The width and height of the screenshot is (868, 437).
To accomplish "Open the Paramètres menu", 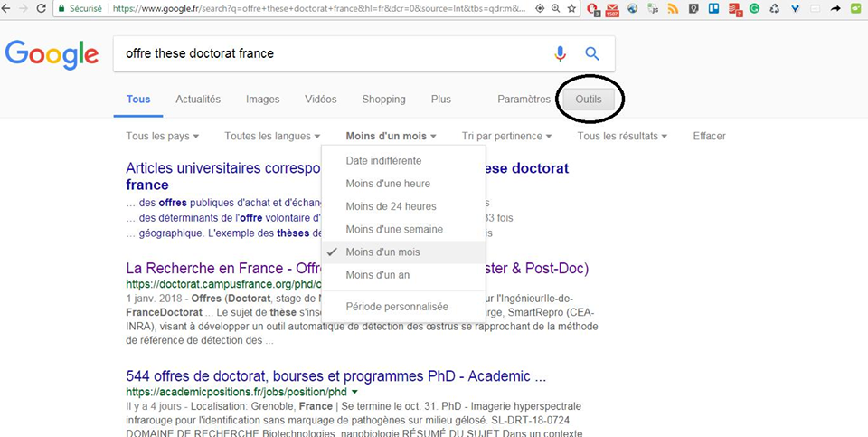I will point(524,100).
